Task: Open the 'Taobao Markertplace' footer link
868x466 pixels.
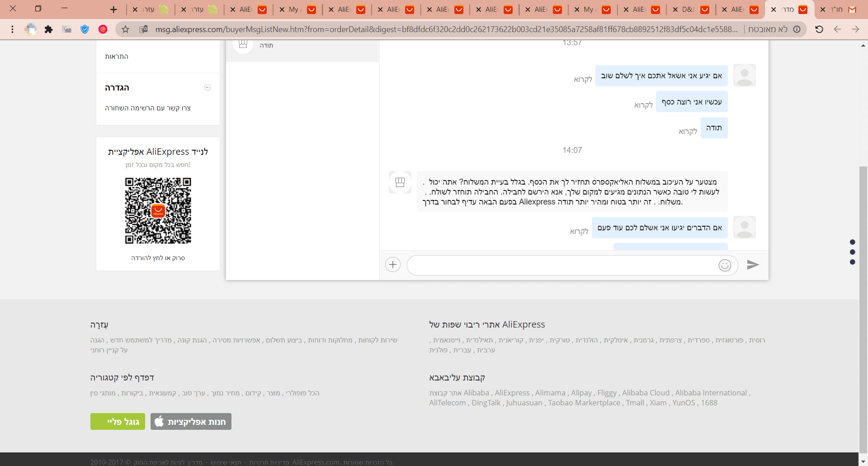Action: pos(584,403)
